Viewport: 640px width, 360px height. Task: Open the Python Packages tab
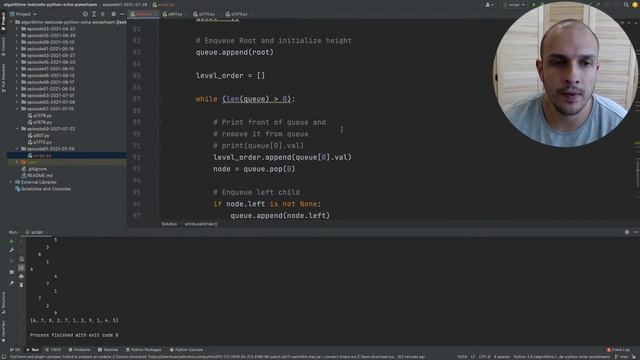click(143, 350)
